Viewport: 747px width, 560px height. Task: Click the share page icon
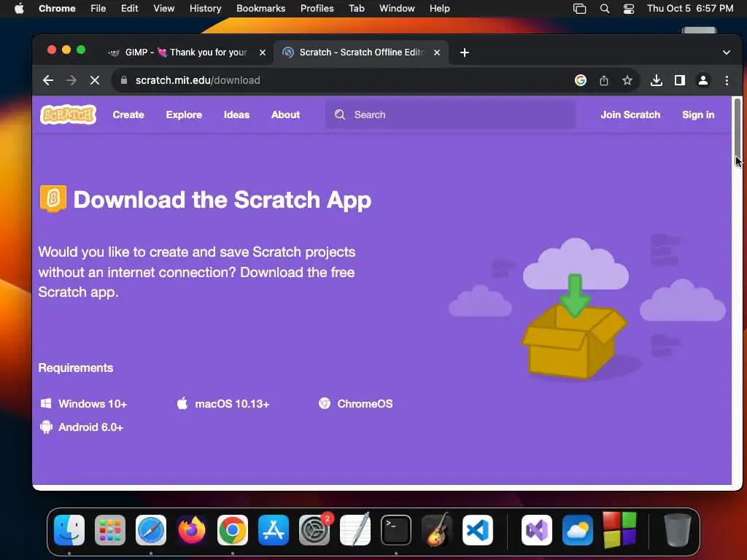click(603, 80)
